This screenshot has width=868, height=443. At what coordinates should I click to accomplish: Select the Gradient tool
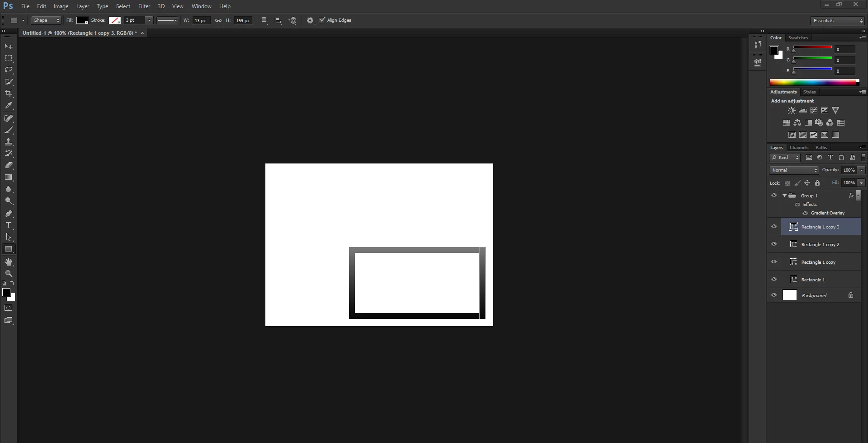coord(9,177)
